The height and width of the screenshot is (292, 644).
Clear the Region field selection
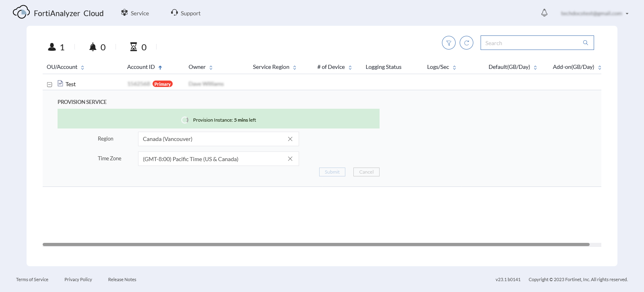(x=290, y=139)
